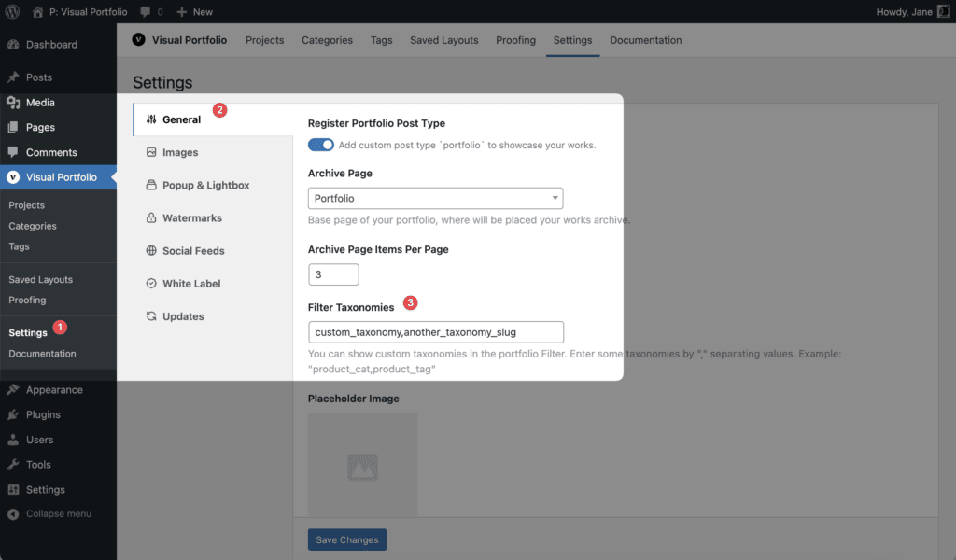Open the Archive Page dropdown
The height and width of the screenshot is (560, 956).
click(435, 198)
